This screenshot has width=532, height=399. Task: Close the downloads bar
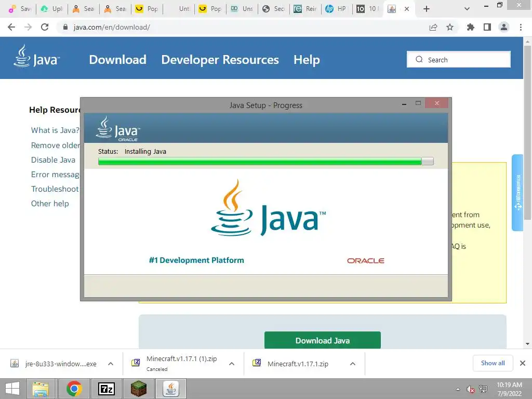tap(523, 363)
